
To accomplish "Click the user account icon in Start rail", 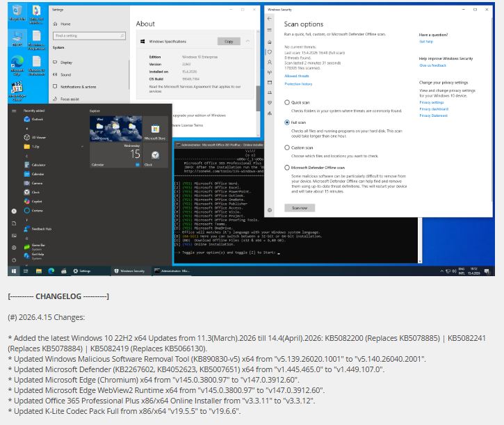I will (x=14, y=211).
